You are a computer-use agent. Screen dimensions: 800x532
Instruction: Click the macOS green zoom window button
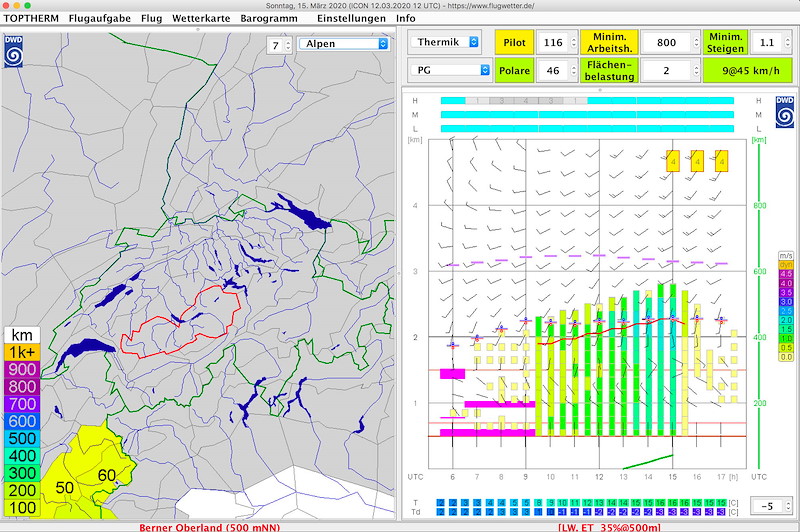click(28, 6)
